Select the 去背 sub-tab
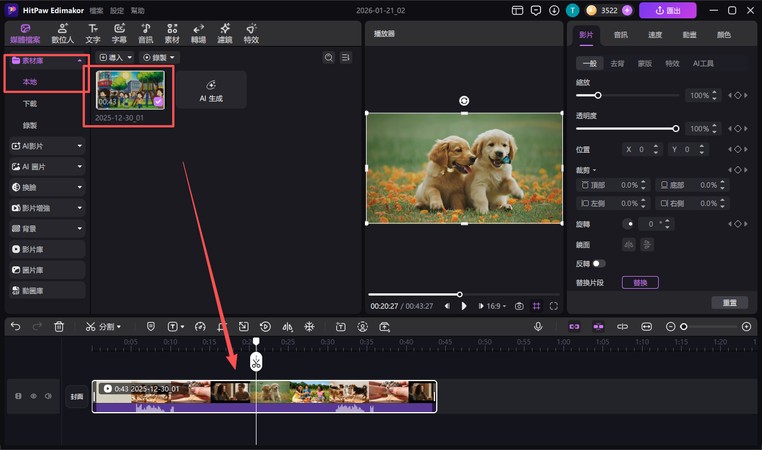Viewport: 762px width, 450px height. pos(617,63)
